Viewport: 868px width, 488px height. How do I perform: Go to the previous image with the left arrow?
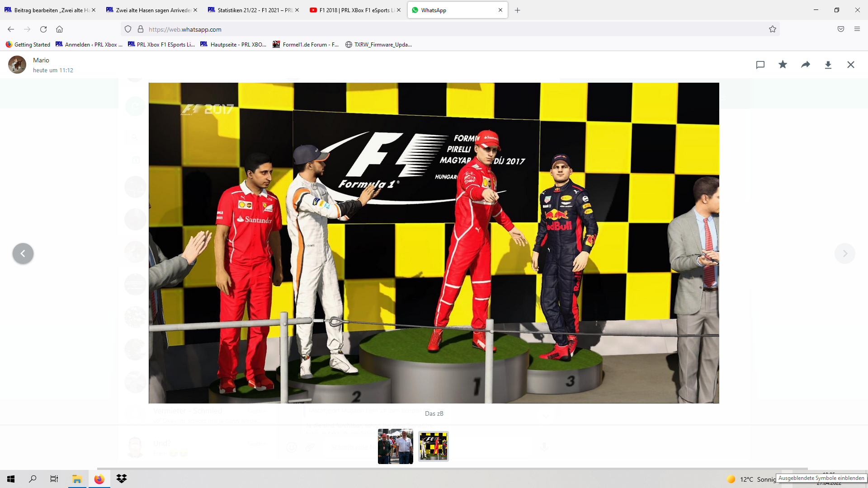(x=23, y=253)
